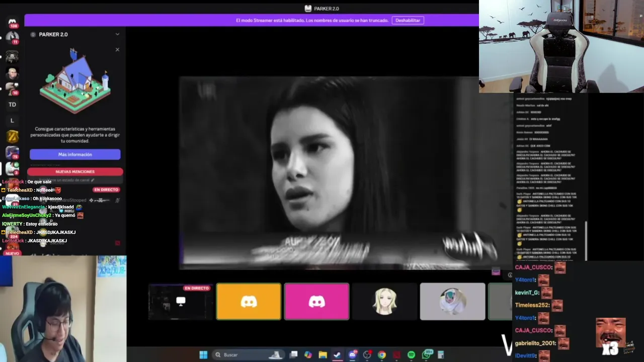The image size is (644, 362).
Task: Open the red app icon in taskbar
Action: 396,355
